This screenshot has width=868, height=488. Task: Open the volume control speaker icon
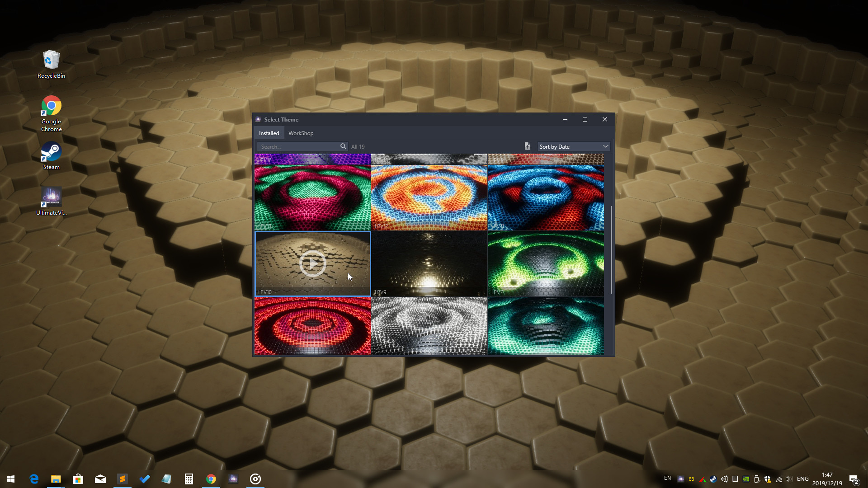(x=789, y=479)
